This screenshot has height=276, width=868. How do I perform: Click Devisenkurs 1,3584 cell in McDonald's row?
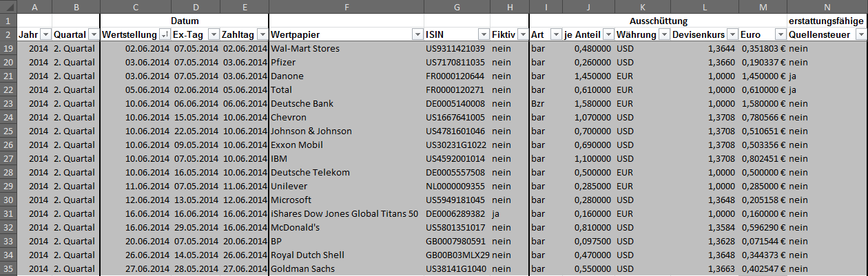tap(705, 227)
